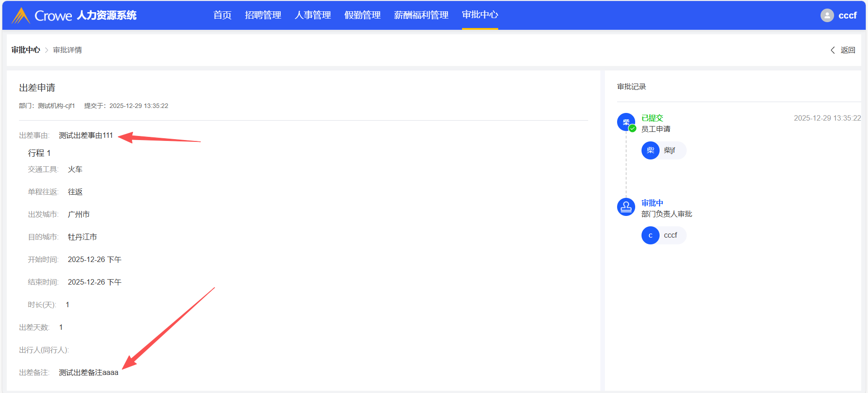Click submit time 2025-12-29 13:35:22 under title

pyautogui.click(x=139, y=106)
